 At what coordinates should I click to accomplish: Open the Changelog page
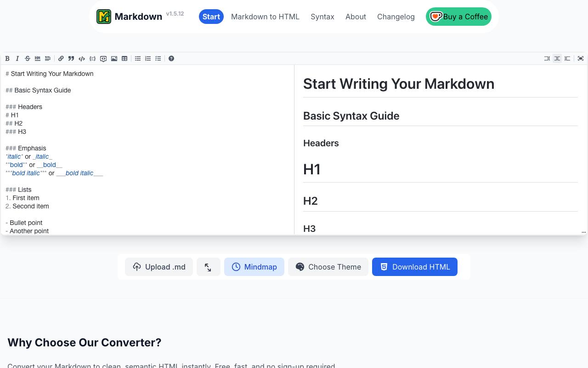pyautogui.click(x=396, y=17)
